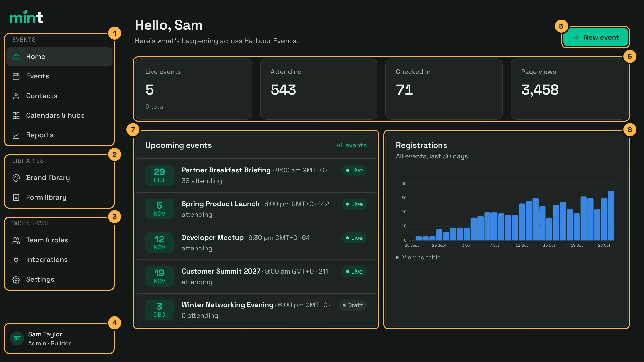Select Brand library in sidebar
Screen dimensions: 644x362
click(x=59, y=178)
